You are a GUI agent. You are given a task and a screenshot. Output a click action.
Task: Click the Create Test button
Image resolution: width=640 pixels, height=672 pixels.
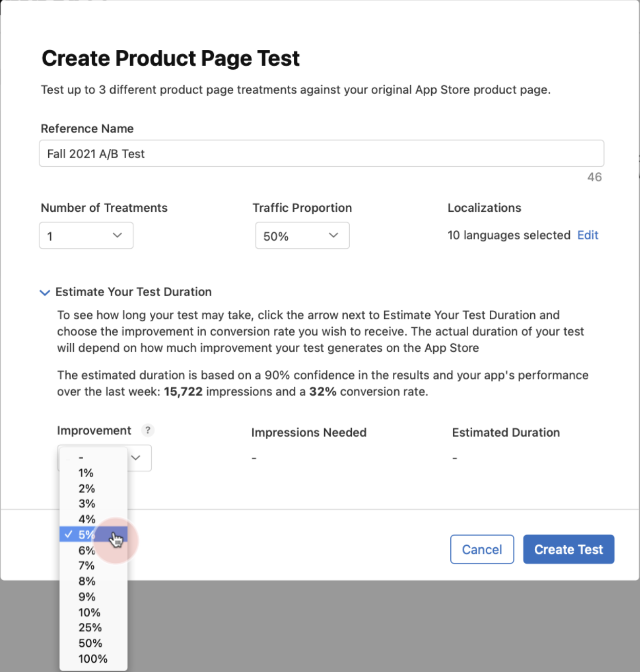point(568,549)
